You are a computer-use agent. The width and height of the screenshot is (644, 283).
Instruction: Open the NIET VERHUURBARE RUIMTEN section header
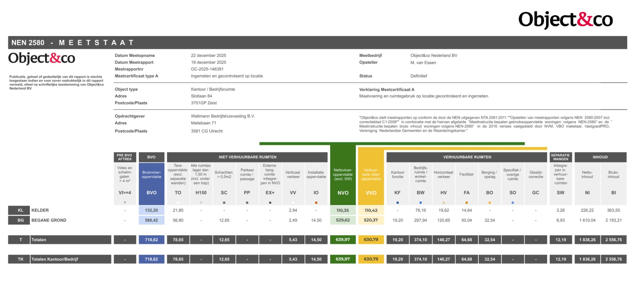click(x=247, y=157)
